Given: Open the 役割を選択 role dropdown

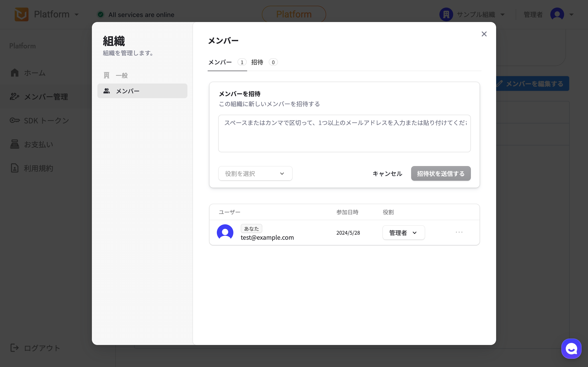Looking at the screenshot, I should click(x=255, y=174).
